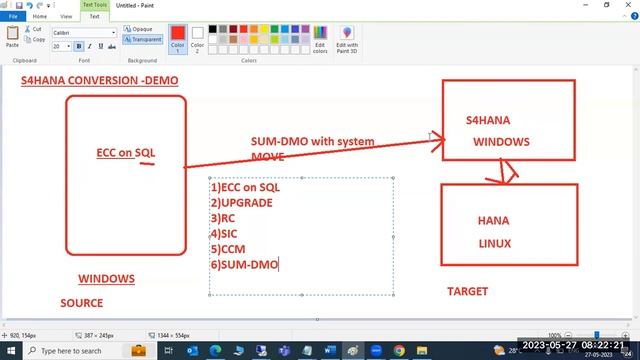
Task: Click the Redo arrow icon
Action: point(40,6)
